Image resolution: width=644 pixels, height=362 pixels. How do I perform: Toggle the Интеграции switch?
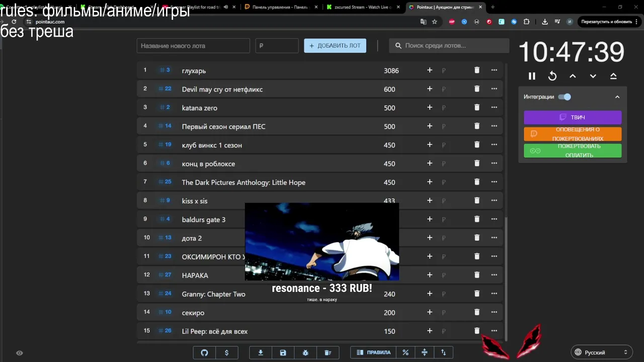[565, 97]
